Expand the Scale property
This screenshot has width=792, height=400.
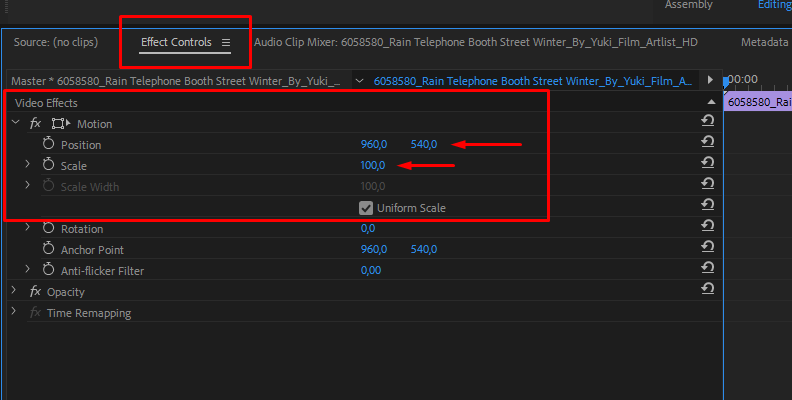click(x=28, y=164)
